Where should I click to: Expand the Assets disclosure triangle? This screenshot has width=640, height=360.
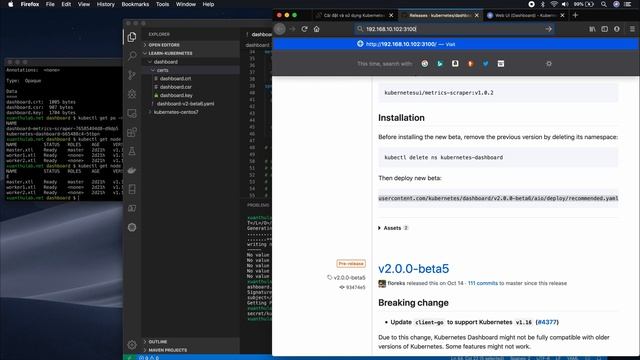tap(380, 228)
